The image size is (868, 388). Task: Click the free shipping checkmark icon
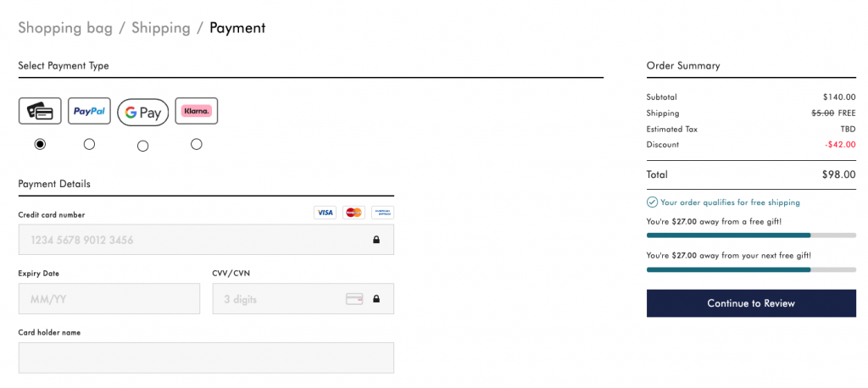click(652, 202)
